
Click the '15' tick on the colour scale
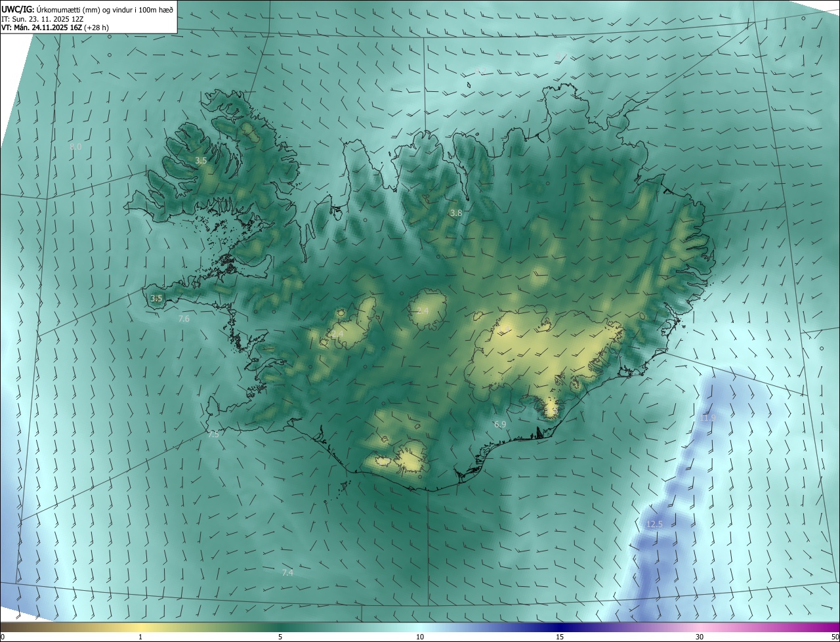click(560, 637)
